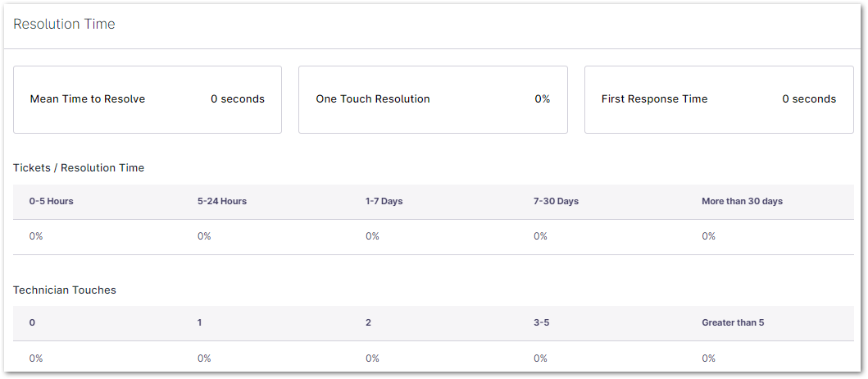
Task: Select the 3-5 touches column header
Action: point(541,323)
